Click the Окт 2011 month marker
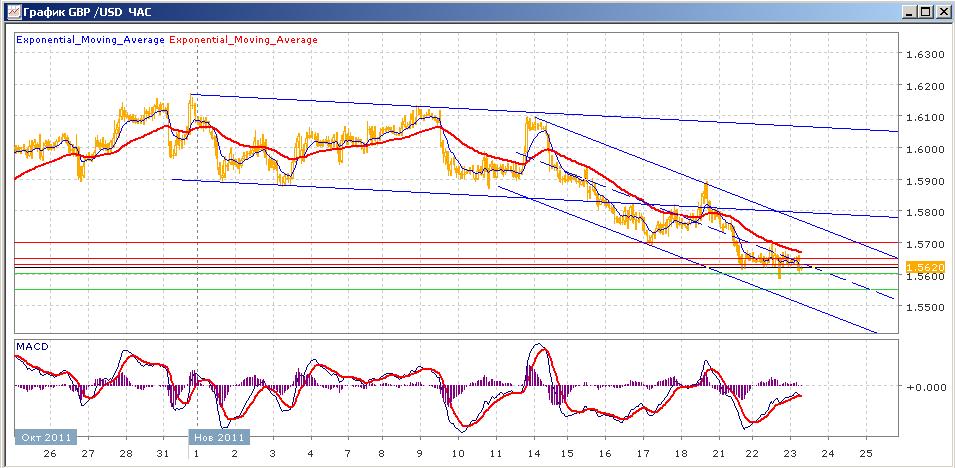This screenshot has width=955, height=468. pos(46,437)
